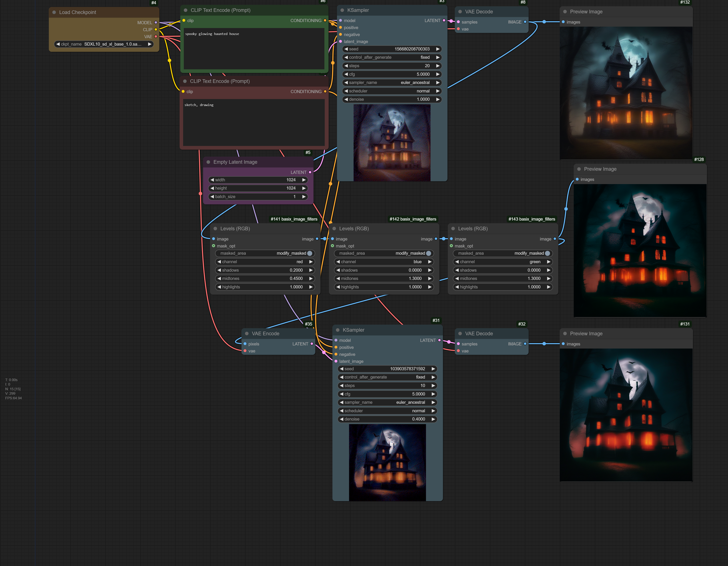Decrease denoise 0.4000 on bottom KSampler
Image resolution: width=728 pixels, height=566 pixels.
coord(341,419)
